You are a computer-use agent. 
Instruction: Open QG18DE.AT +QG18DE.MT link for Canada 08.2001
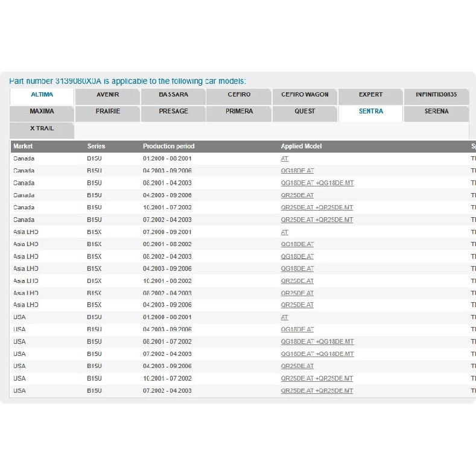click(x=317, y=183)
